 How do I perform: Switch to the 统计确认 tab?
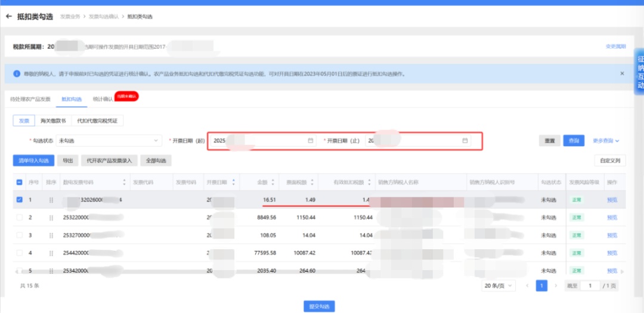point(103,99)
